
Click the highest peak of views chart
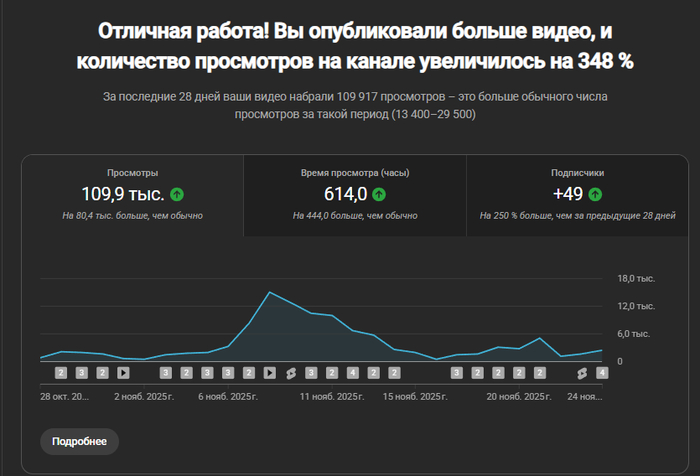tap(270, 292)
